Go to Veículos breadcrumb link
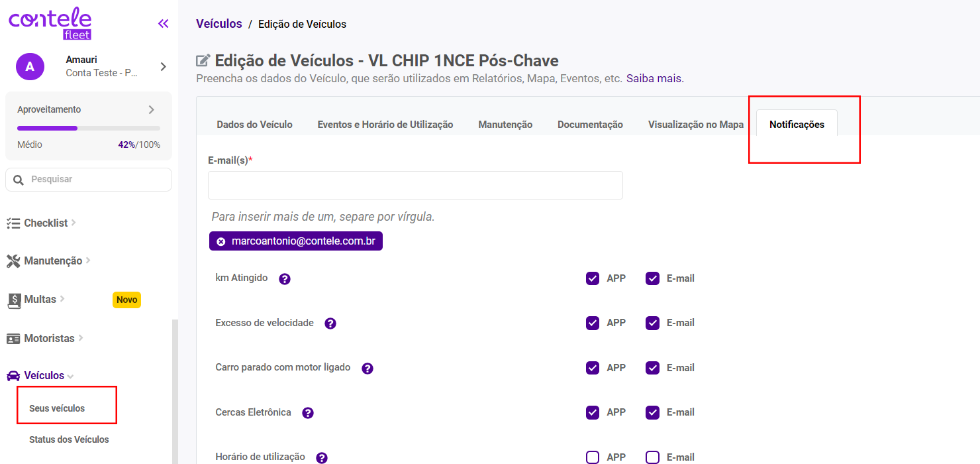The image size is (980, 464). pos(219,24)
